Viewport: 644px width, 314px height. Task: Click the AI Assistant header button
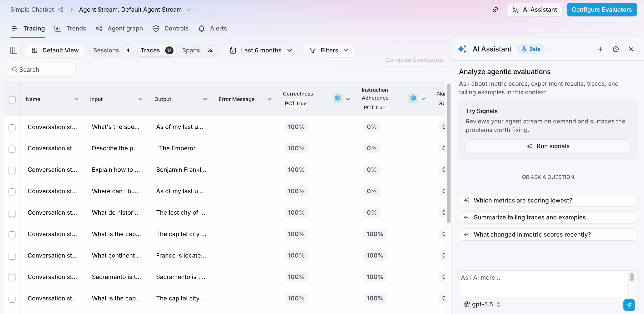point(534,10)
